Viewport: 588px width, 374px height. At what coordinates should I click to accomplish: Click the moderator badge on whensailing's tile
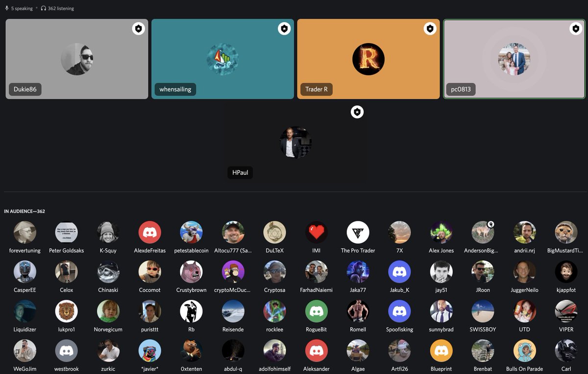click(x=284, y=29)
